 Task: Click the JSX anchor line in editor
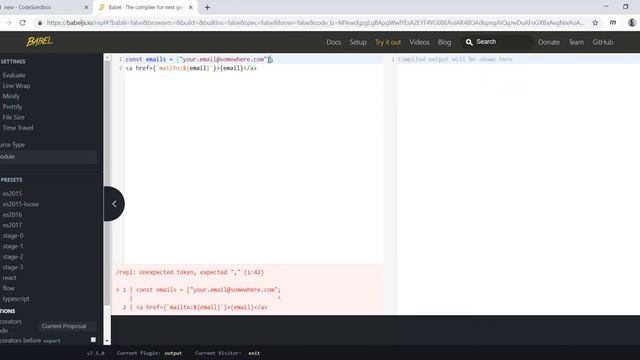point(191,68)
